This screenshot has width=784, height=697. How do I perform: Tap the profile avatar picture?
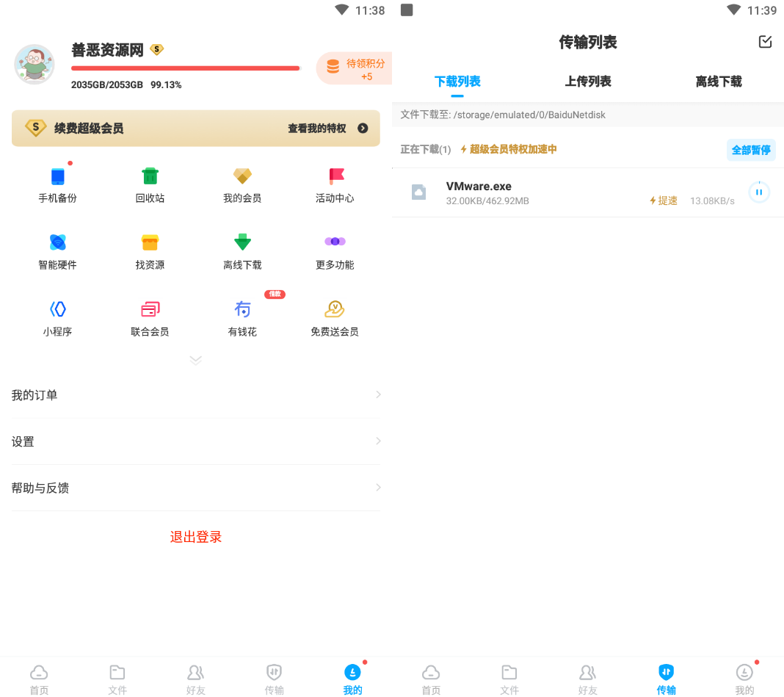(x=35, y=64)
